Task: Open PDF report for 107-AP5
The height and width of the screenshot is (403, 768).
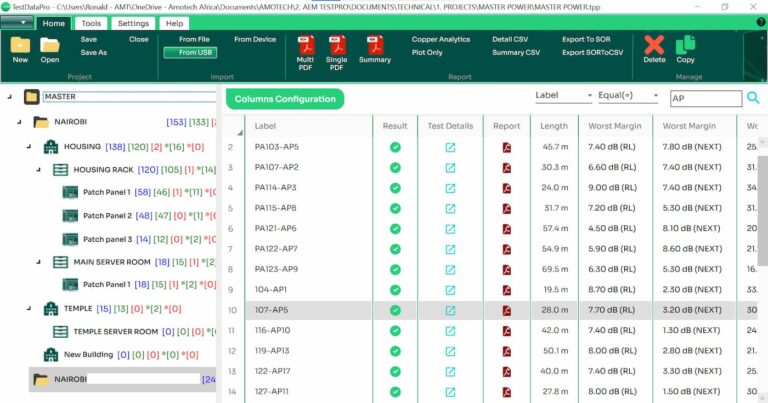Action: click(506, 310)
